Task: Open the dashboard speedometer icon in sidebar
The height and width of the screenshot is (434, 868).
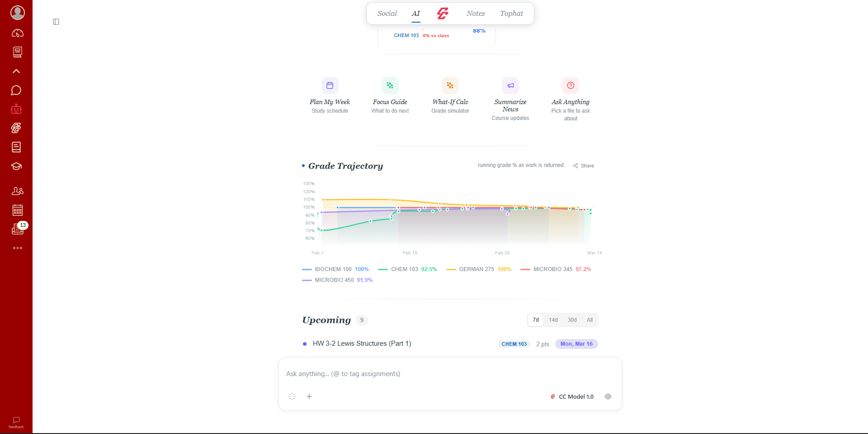Action: [17, 33]
